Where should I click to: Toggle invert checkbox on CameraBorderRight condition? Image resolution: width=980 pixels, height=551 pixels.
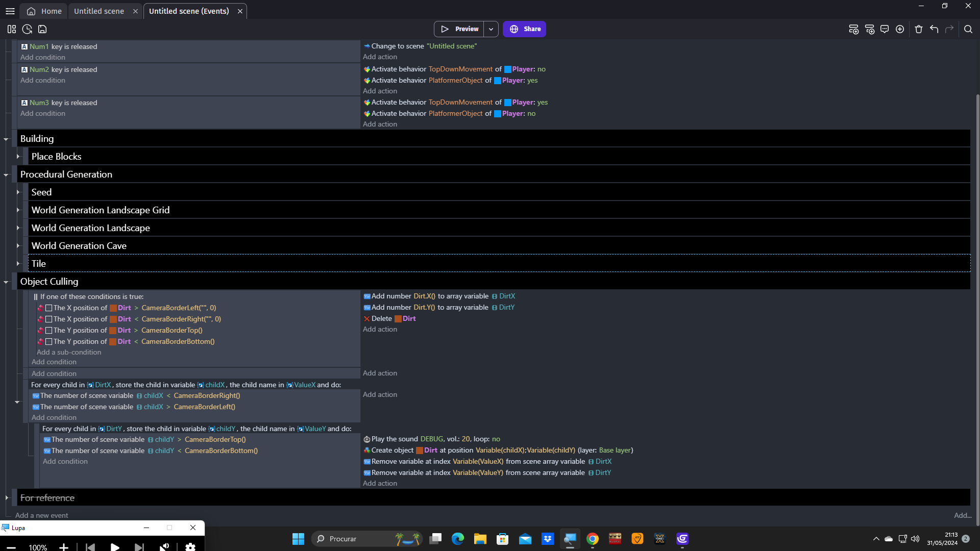49,319
